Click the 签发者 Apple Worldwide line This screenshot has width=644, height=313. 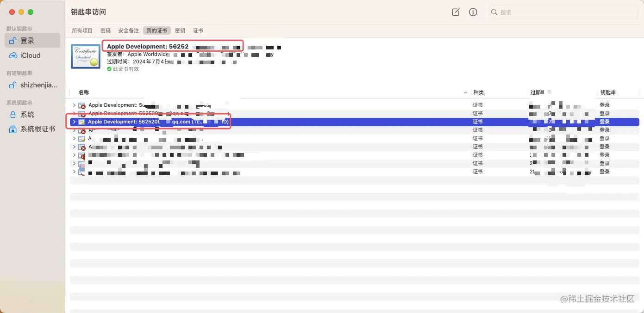click(137, 54)
